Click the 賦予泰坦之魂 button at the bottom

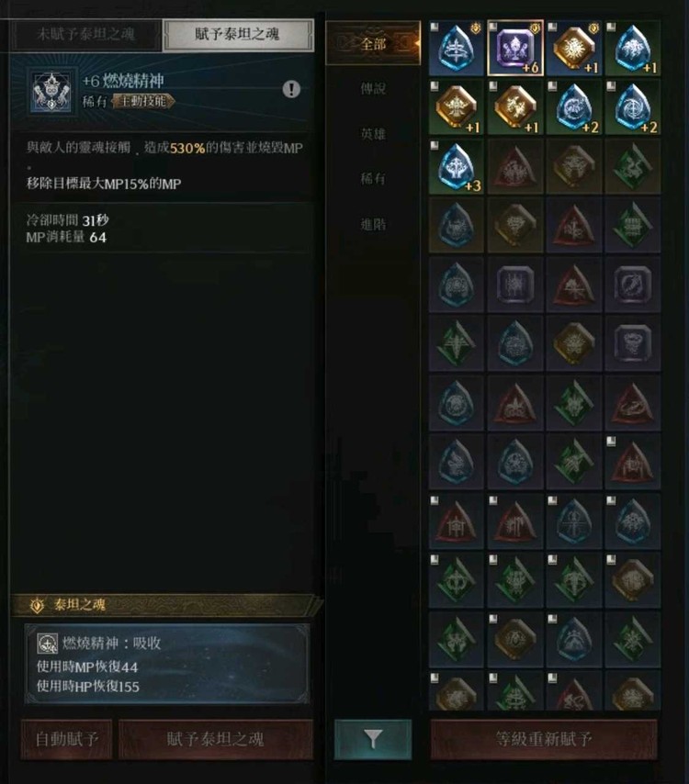tap(216, 739)
